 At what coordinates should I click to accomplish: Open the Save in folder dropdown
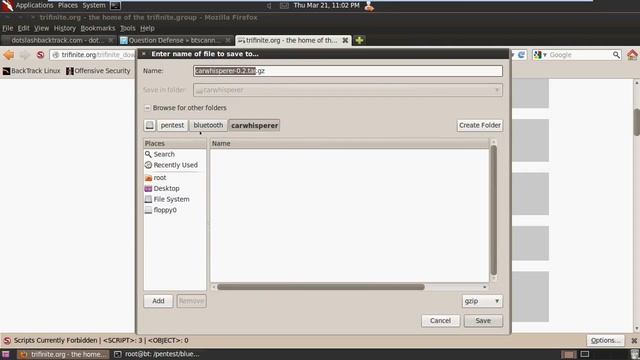pos(348,90)
